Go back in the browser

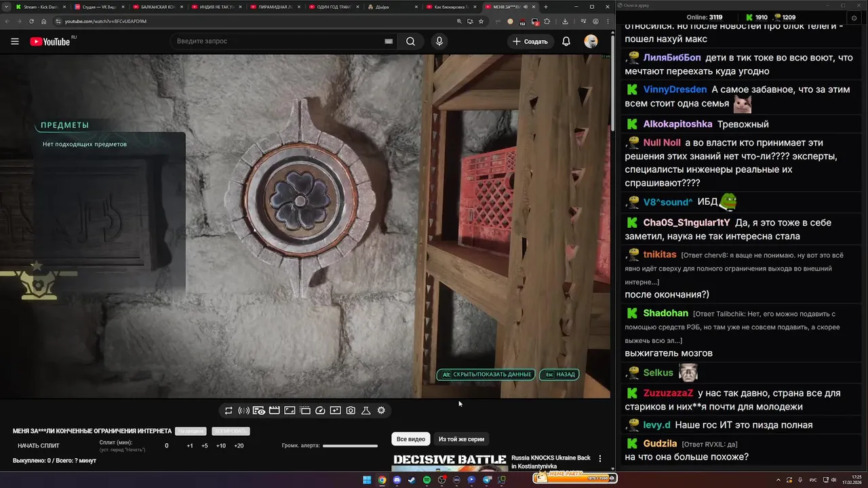click(x=8, y=21)
